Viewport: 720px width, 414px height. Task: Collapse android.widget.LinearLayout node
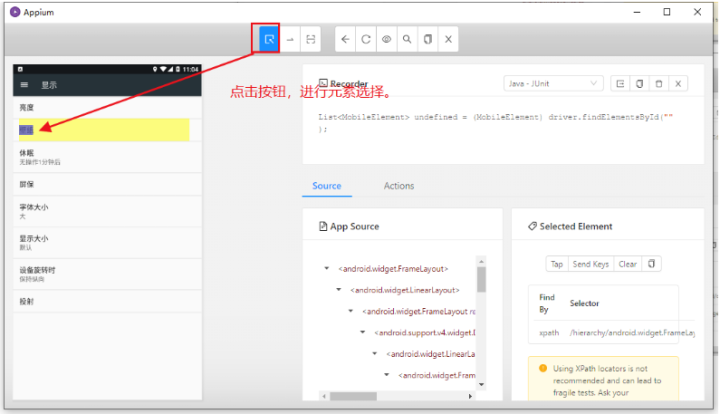coord(339,290)
